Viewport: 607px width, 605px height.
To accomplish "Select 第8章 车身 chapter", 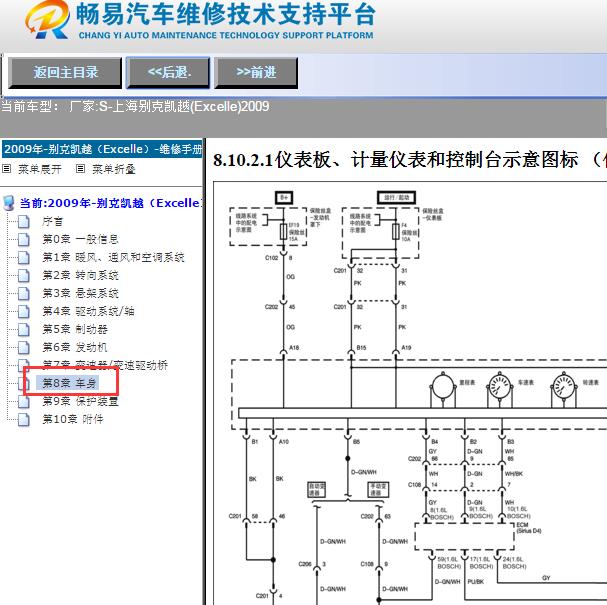I will [69, 383].
